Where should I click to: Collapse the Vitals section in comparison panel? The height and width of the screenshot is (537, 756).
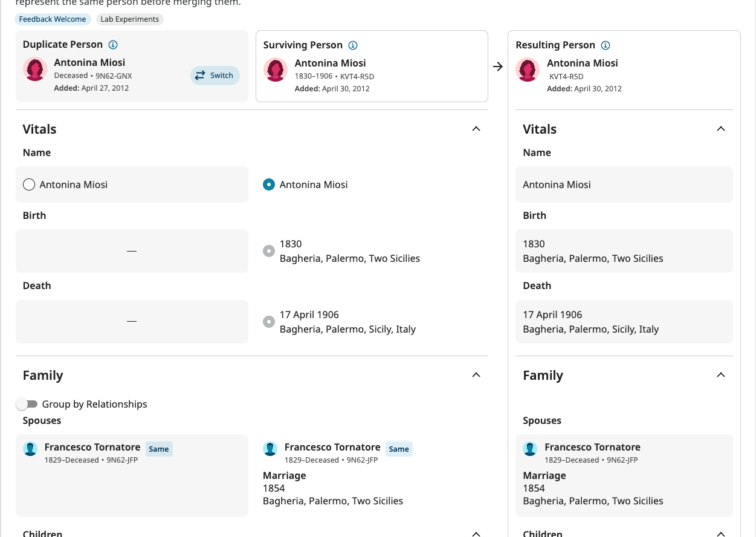pos(476,129)
